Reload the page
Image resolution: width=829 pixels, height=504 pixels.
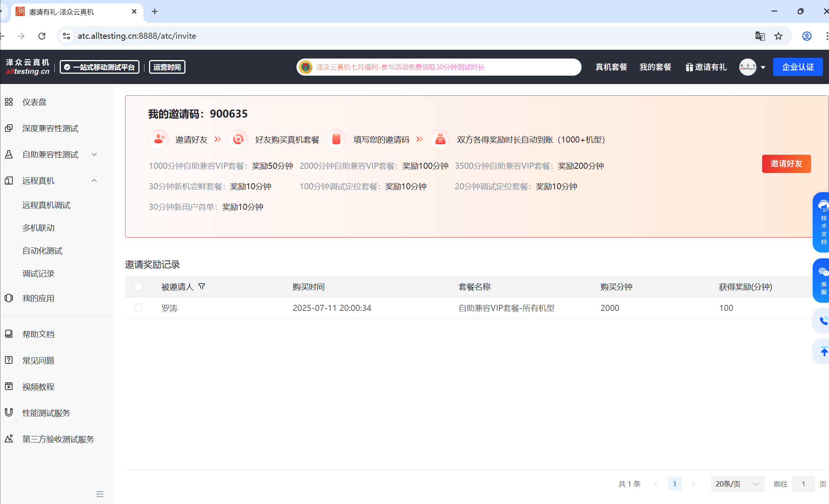tap(42, 36)
